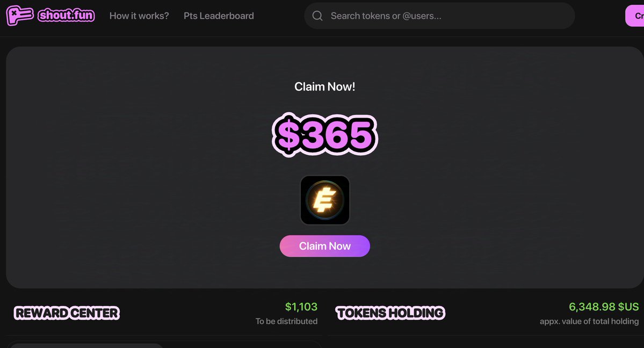Screen dimensions: 644x348
Task: Open the How it works? page
Action: coord(139,16)
